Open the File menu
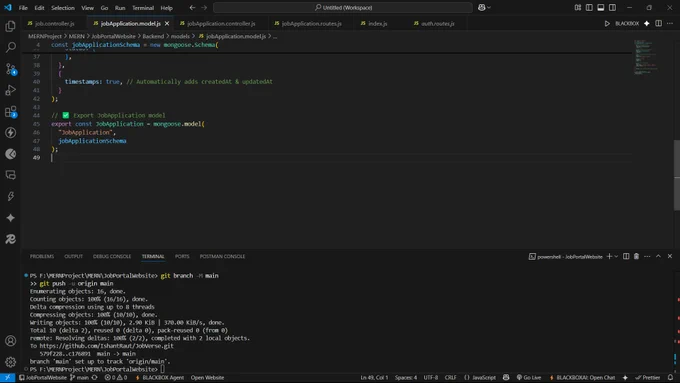Viewport: 680px width, 383px height. coord(23,8)
